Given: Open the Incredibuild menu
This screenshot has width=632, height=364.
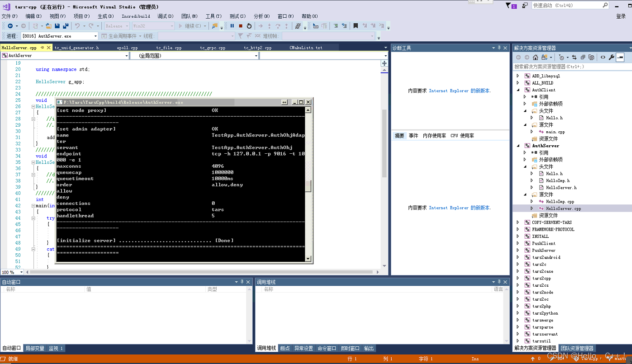Looking at the screenshot, I should [x=136, y=16].
